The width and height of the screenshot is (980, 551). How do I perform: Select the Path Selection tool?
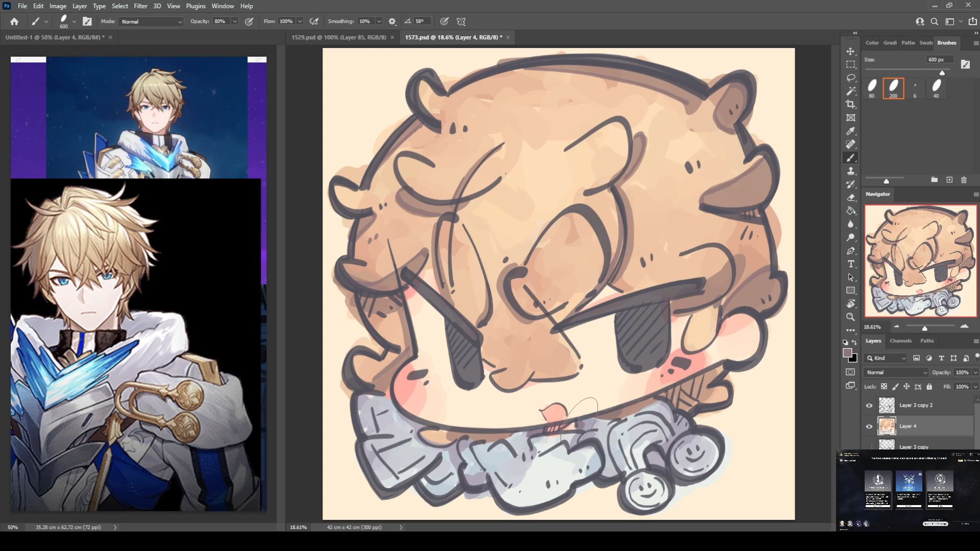pos(850,277)
